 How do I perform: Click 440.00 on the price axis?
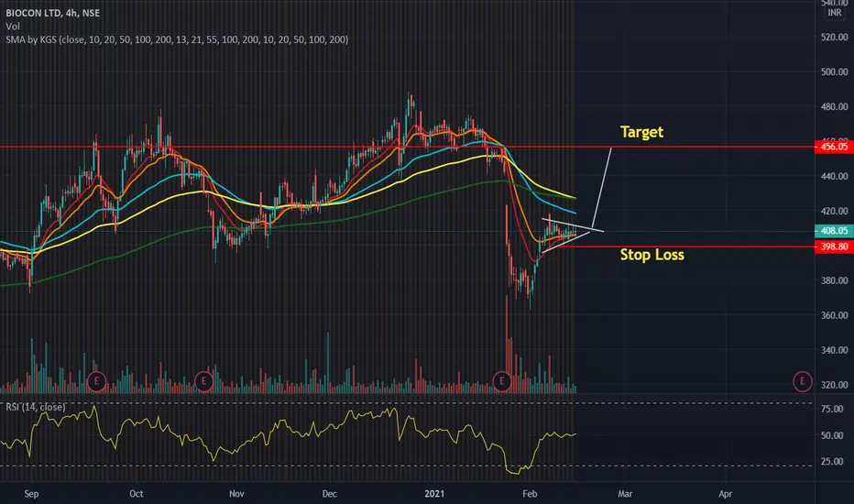835,176
